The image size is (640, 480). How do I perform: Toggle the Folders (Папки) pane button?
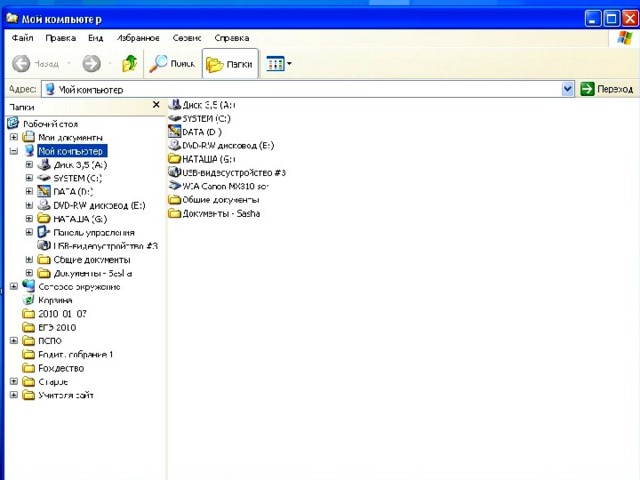point(230,64)
